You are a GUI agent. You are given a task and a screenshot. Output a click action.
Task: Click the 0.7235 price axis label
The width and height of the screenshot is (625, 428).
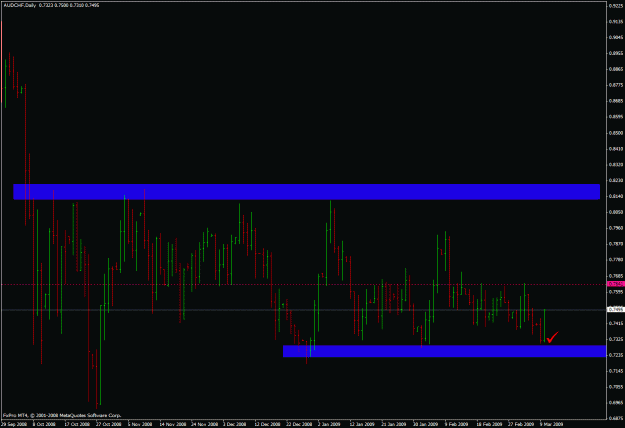[616, 355]
